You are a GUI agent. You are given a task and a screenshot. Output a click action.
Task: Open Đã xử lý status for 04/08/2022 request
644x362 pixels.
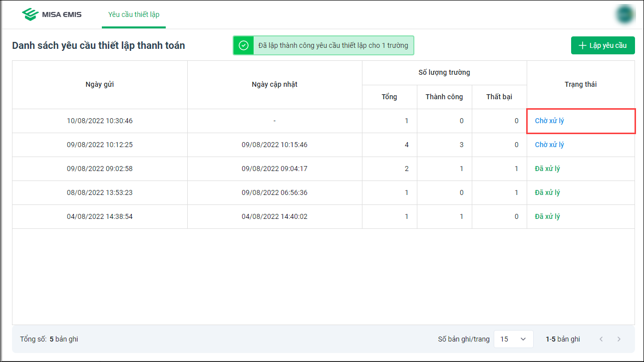coord(547,216)
